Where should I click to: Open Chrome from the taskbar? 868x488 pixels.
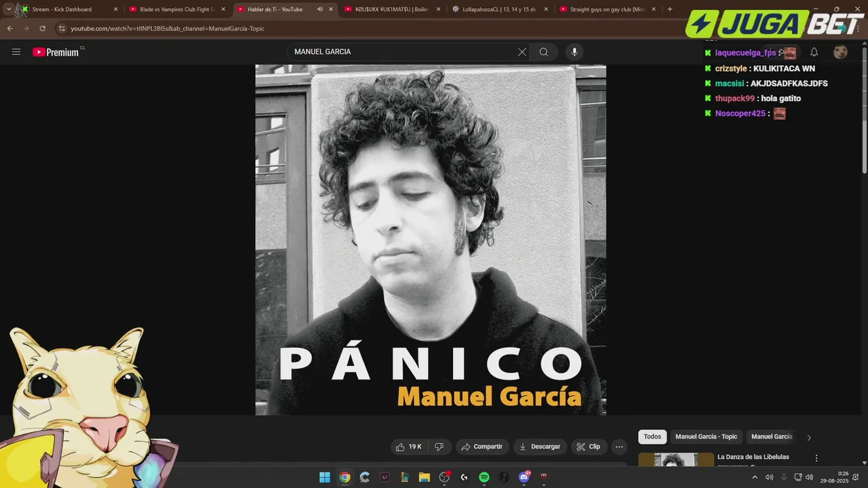pyautogui.click(x=344, y=477)
